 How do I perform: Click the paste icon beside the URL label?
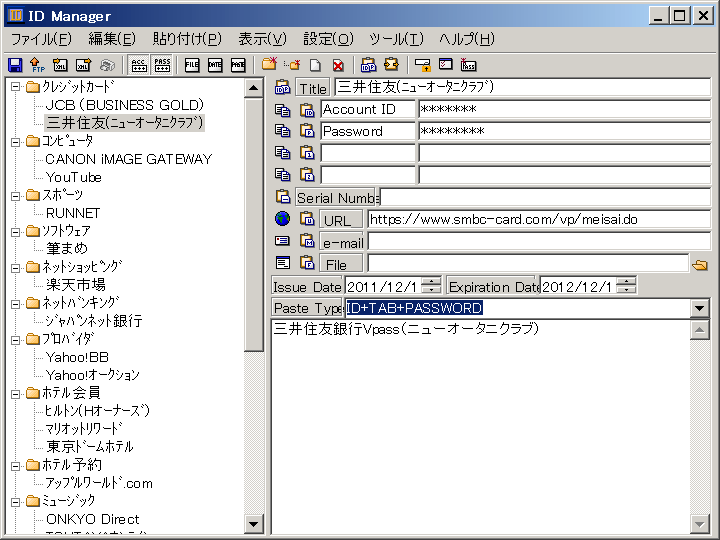[x=307, y=219]
